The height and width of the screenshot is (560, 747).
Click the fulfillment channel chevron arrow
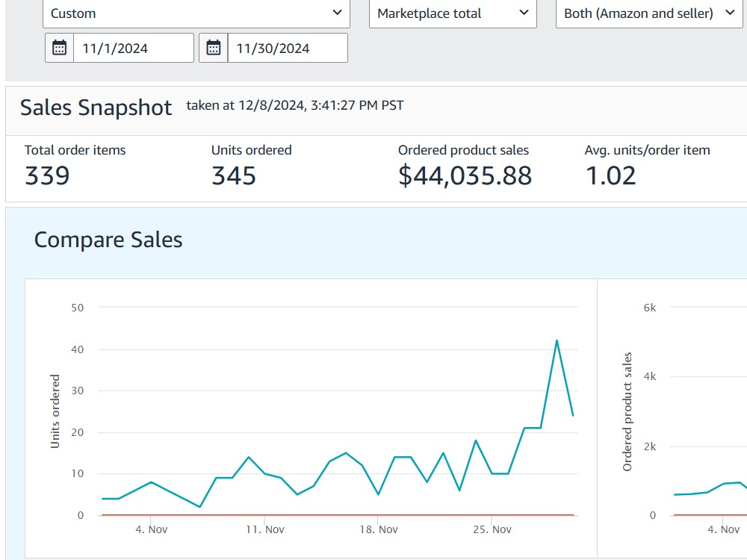click(731, 13)
